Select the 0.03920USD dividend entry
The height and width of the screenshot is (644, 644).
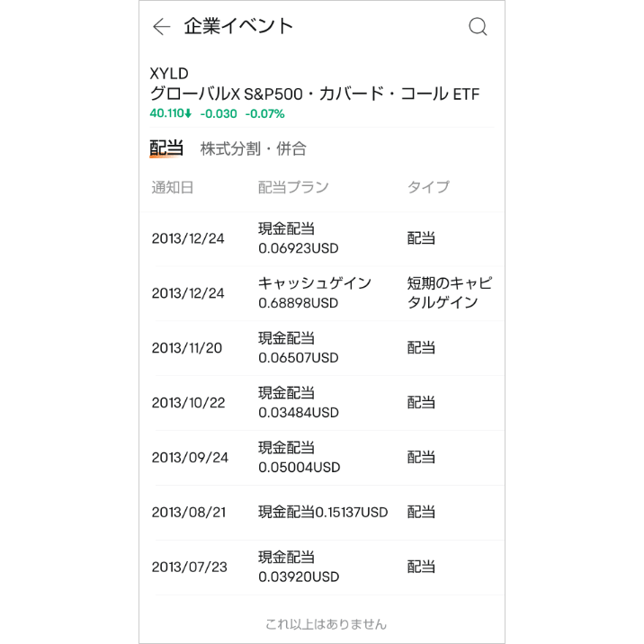pyautogui.click(x=299, y=567)
